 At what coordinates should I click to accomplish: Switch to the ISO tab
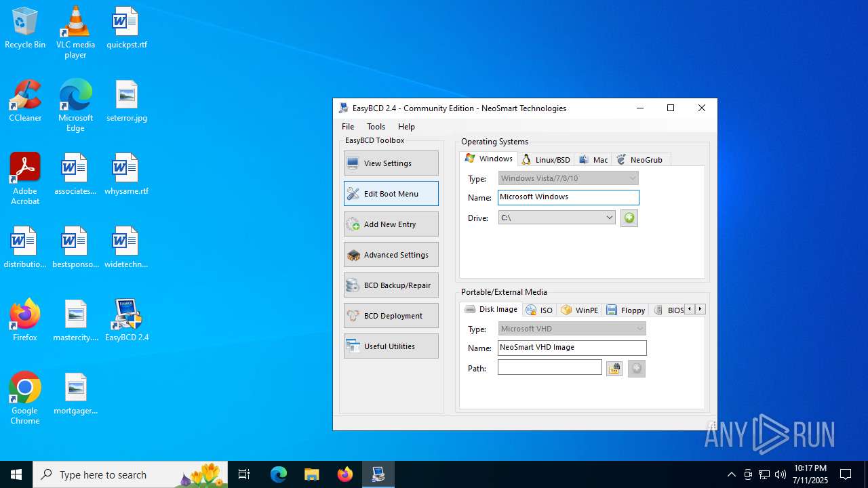coord(540,310)
